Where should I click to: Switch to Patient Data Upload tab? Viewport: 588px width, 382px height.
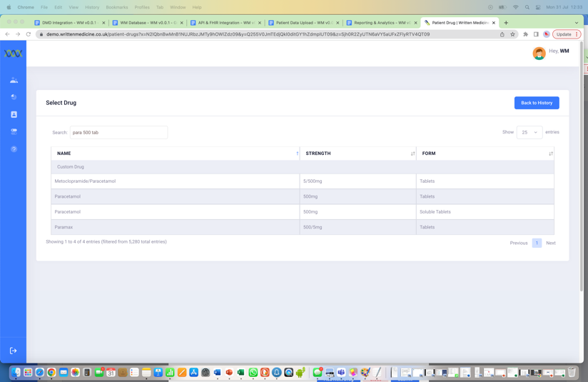[x=304, y=23]
